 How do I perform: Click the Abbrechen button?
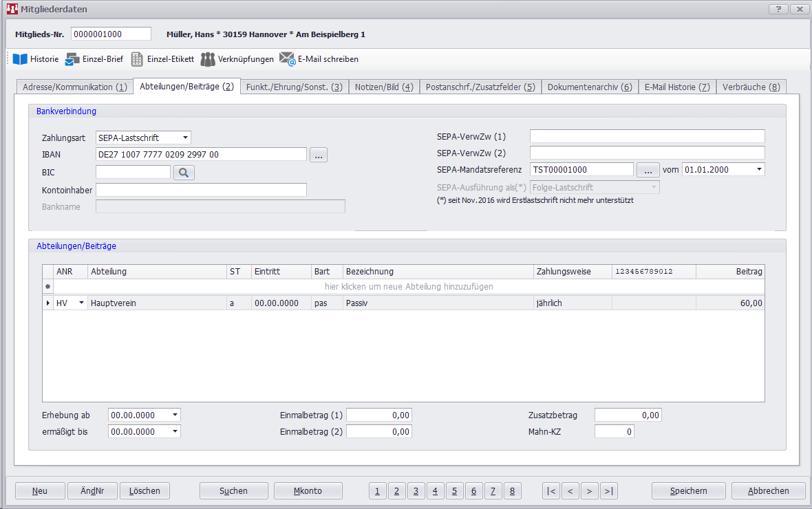click(769, 490)
